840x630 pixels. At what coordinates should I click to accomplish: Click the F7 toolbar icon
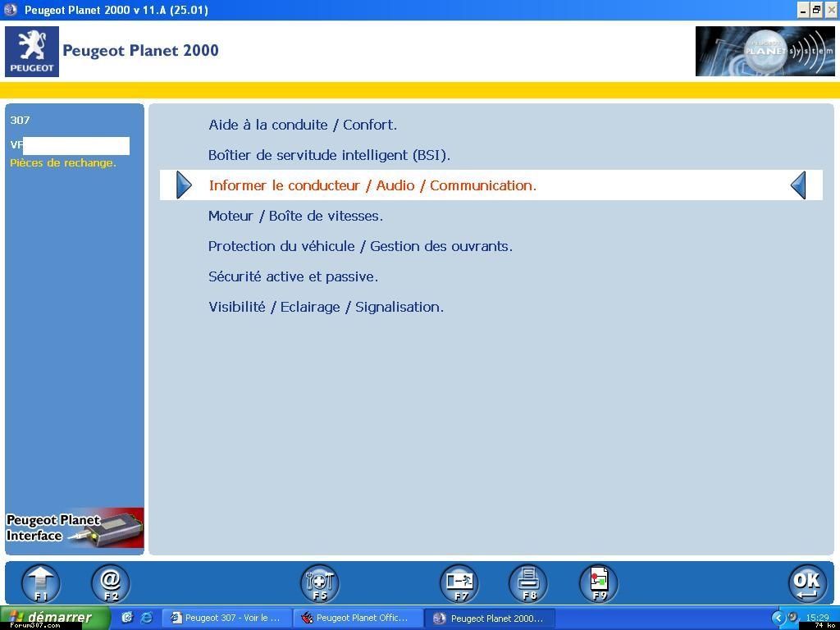pyautogui.click(x=459, y=583)
